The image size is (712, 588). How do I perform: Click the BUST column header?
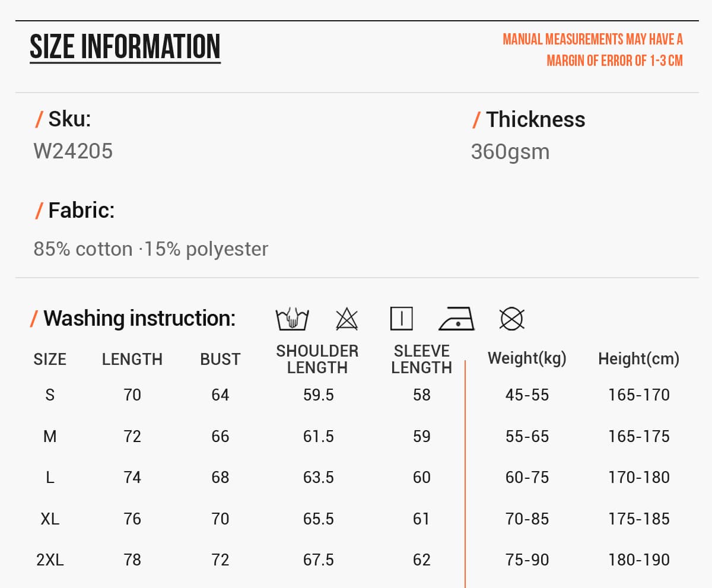coord(220,360)
